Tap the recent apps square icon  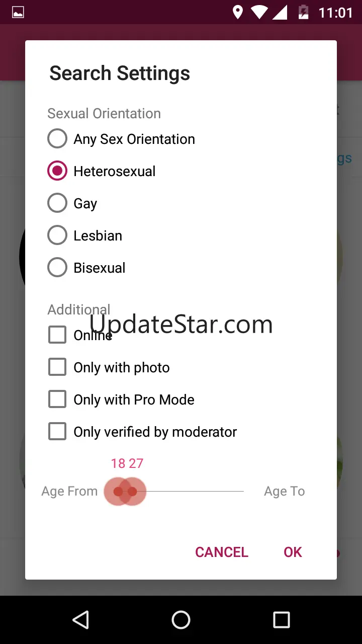point(282,620)
